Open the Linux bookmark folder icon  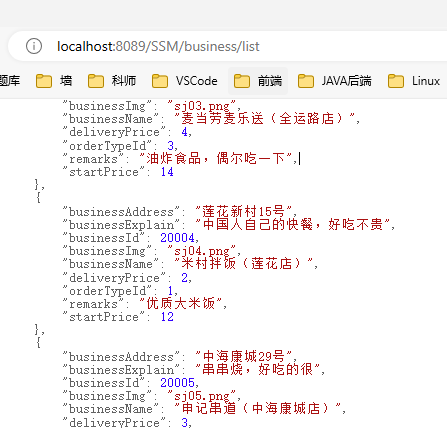[396, 81]
